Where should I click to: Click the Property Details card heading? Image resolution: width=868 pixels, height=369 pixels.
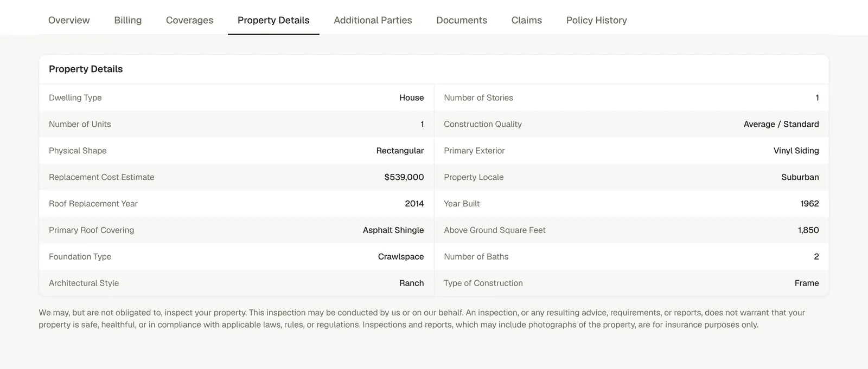[86, 69]
